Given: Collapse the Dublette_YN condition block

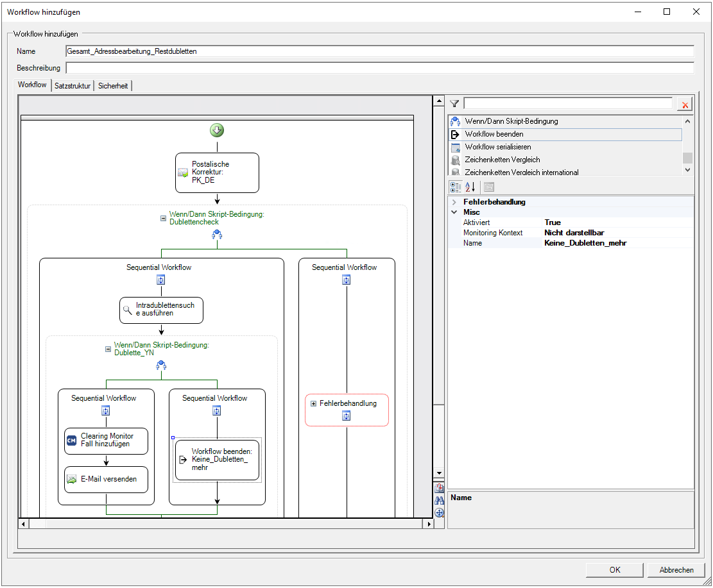Looking at the screenshot, I should [108, 349].
